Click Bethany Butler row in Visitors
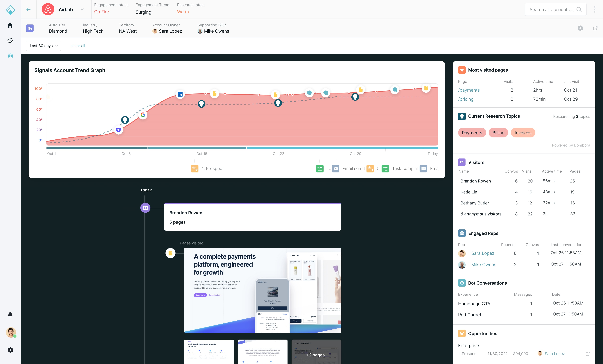This screenshot has height=364, width=603. pyautogui.click(x=524, y=203)
